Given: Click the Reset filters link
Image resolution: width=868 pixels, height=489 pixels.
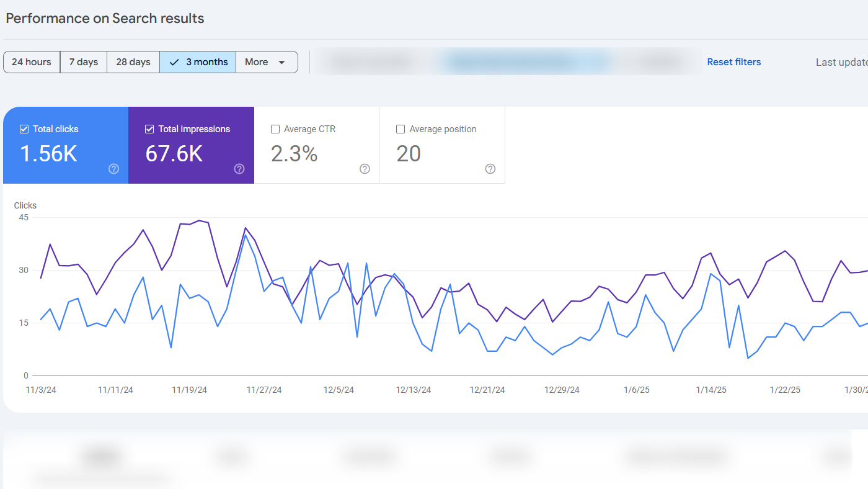Looking at the screenshot, I should tap(734, 62).
